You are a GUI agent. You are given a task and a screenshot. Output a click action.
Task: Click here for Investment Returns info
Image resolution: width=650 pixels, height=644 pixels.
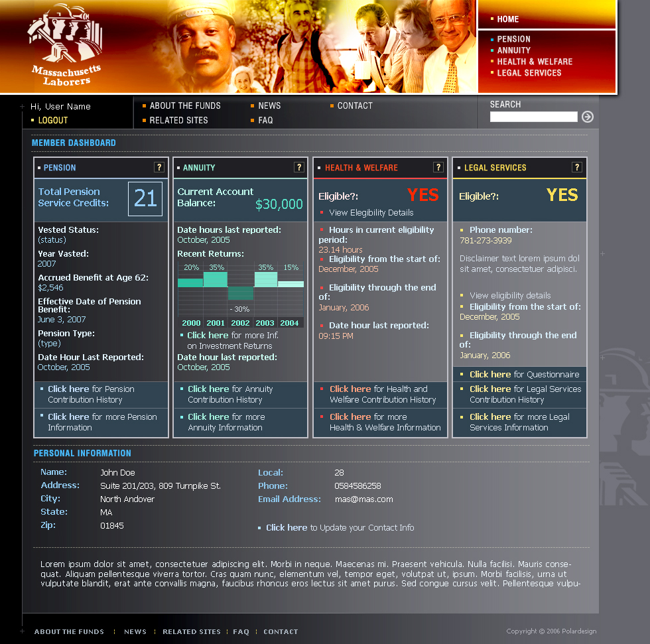point(208,336)
